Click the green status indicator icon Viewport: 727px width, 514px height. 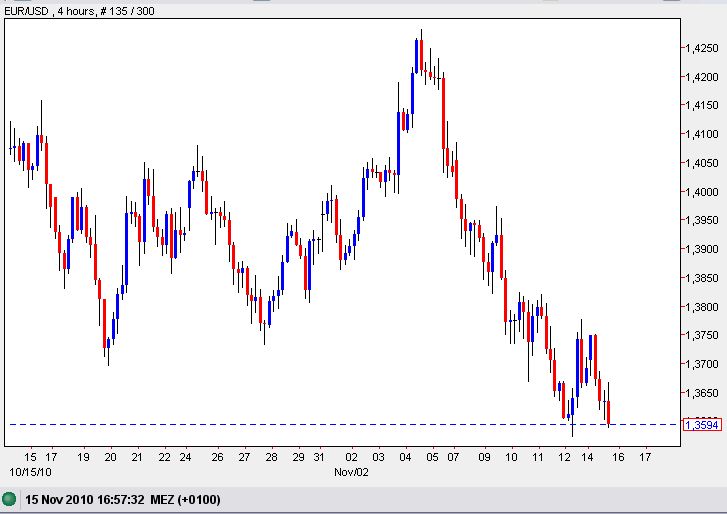coord(9,499)
